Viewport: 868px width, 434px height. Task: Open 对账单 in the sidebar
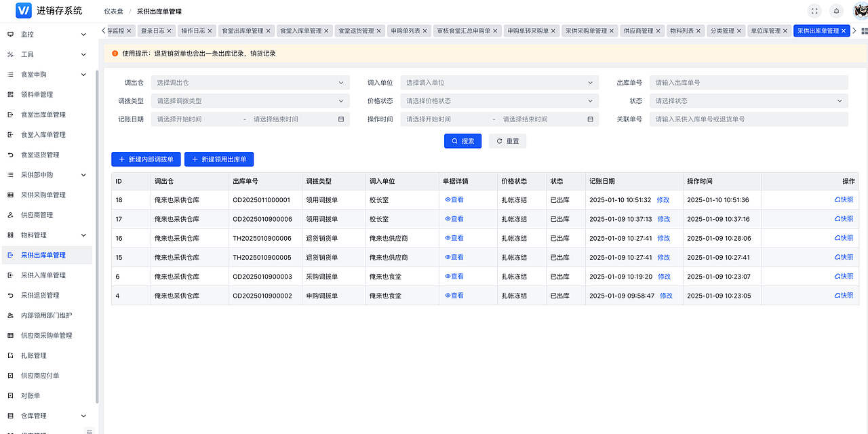pos(9,395)
